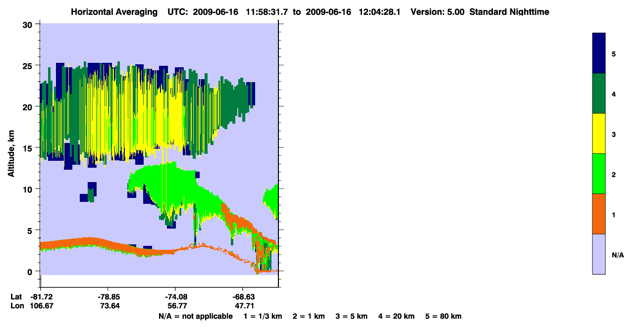Click the bright green color bar segment 2
Screen dimensions: 644x330
point(599,174)
